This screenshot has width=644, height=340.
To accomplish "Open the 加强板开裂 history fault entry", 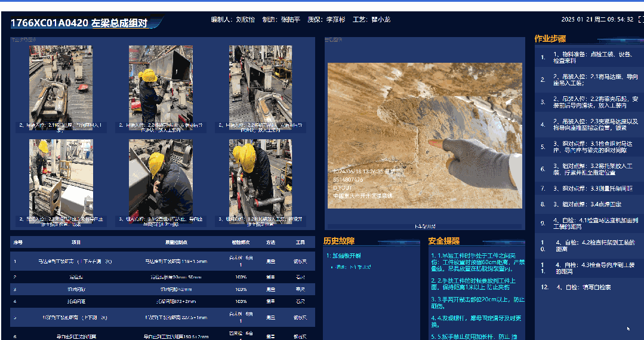I will [344, 256].
